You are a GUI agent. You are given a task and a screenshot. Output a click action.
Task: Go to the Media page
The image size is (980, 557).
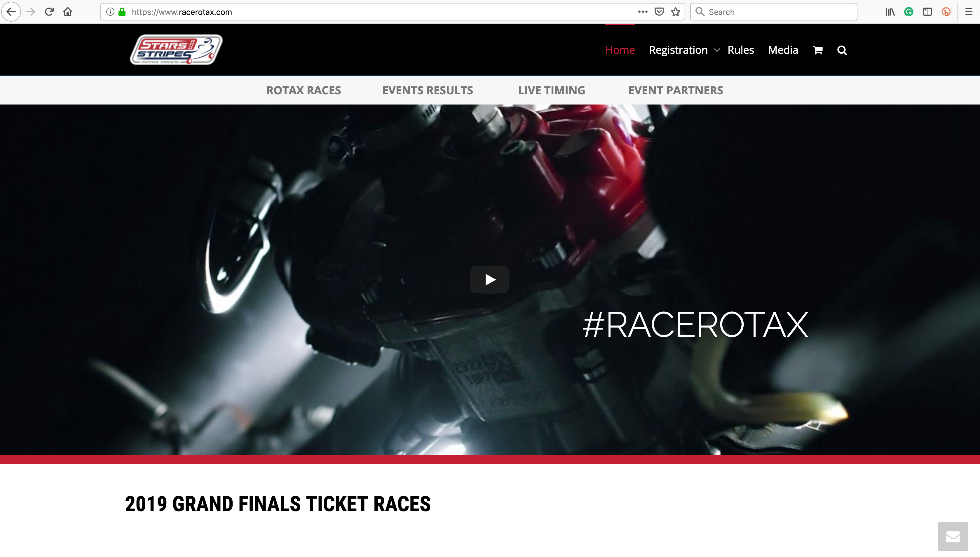783,50
